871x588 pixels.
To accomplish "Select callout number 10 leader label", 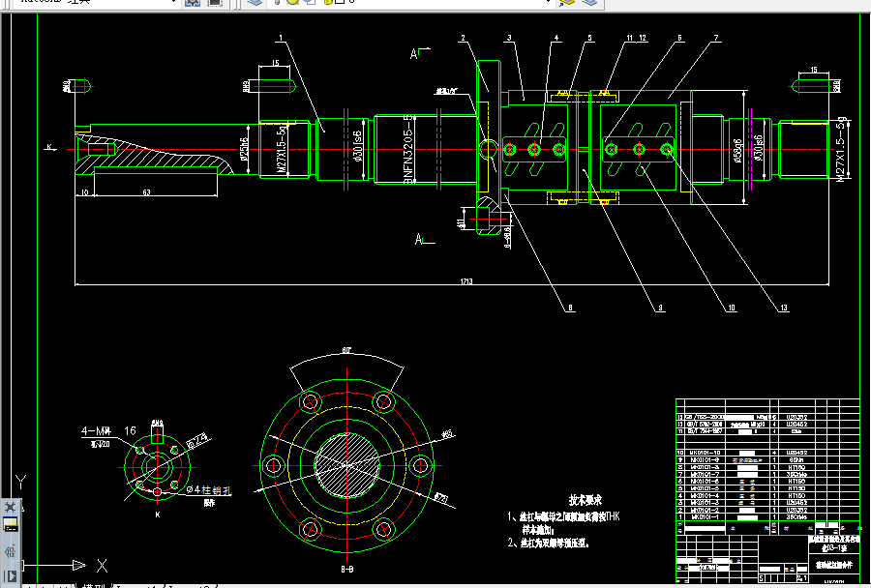I will [732, 308].
